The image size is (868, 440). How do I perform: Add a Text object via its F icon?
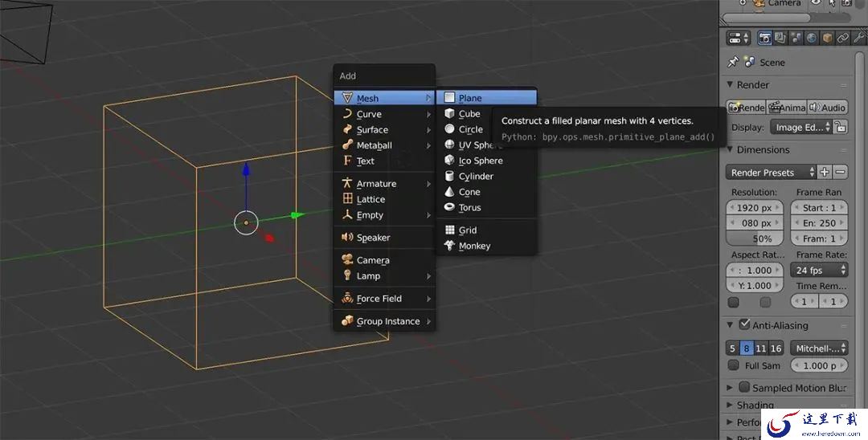[x=348, y=161]
